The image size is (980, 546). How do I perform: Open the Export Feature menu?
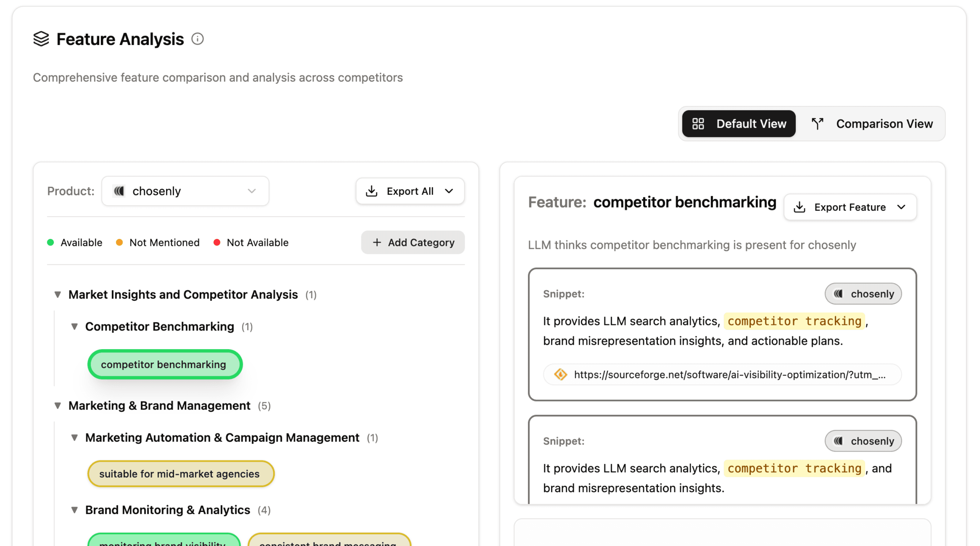(850, 207)
